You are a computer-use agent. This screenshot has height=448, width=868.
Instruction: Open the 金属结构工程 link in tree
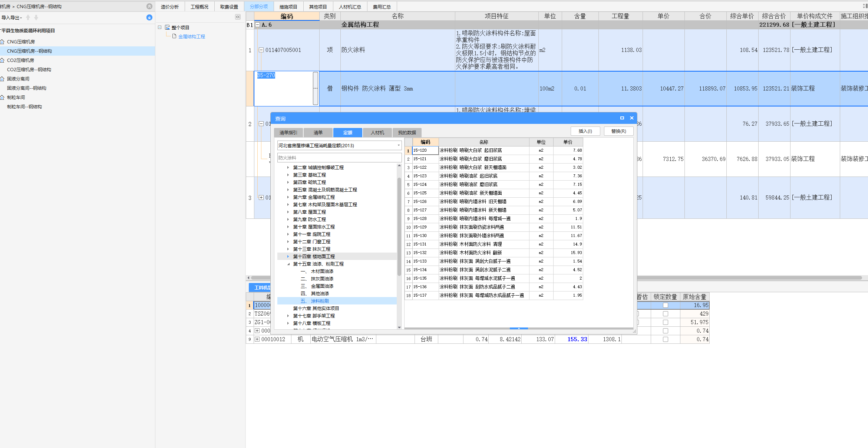pos(192,36)
